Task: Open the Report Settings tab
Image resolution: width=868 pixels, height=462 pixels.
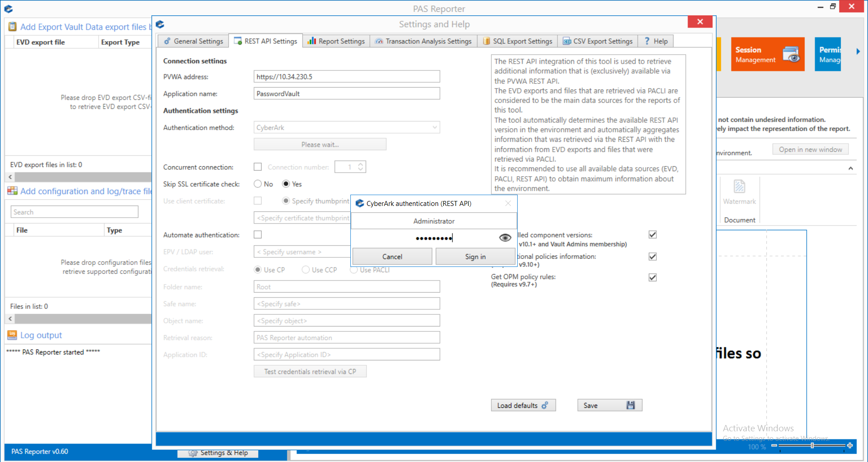Action: pos(336,41)
